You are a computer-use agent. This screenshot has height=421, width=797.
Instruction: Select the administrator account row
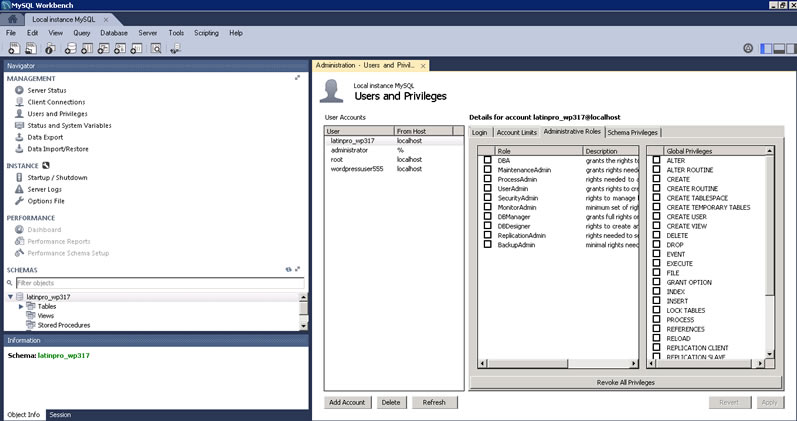click(x=394, y=150)
